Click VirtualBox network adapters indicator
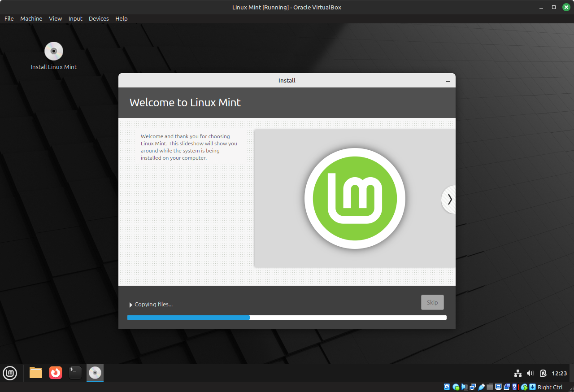 (473, 387)
